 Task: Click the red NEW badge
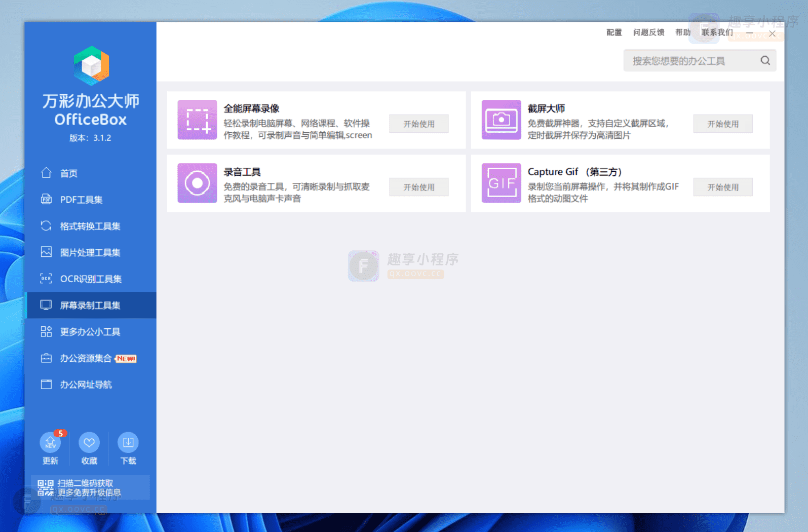pyautogui.click(x=126, y=359)
